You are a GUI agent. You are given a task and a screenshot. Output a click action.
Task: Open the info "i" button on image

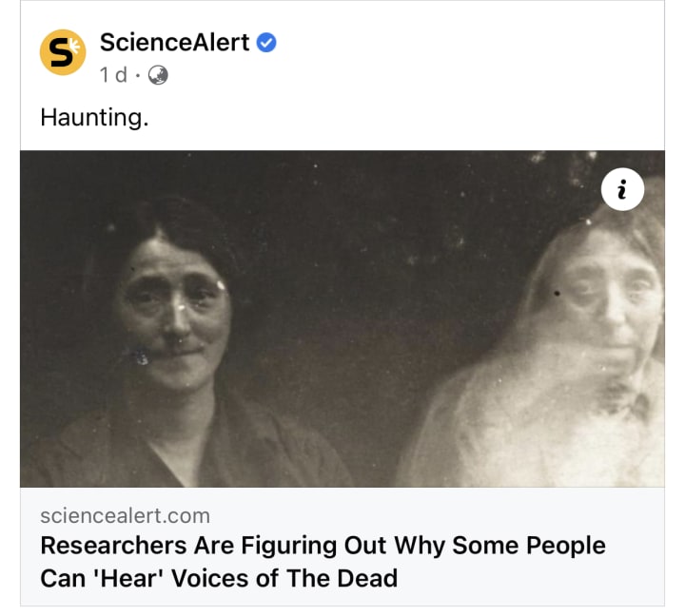click(622, 189)
